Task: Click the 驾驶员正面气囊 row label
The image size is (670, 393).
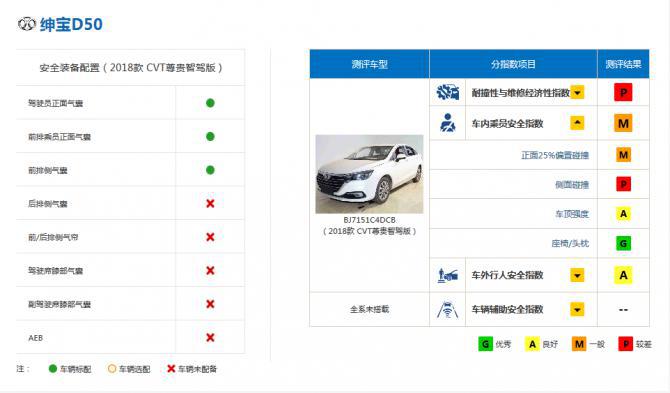Action: pyautogui.click(x=55, y=103)
